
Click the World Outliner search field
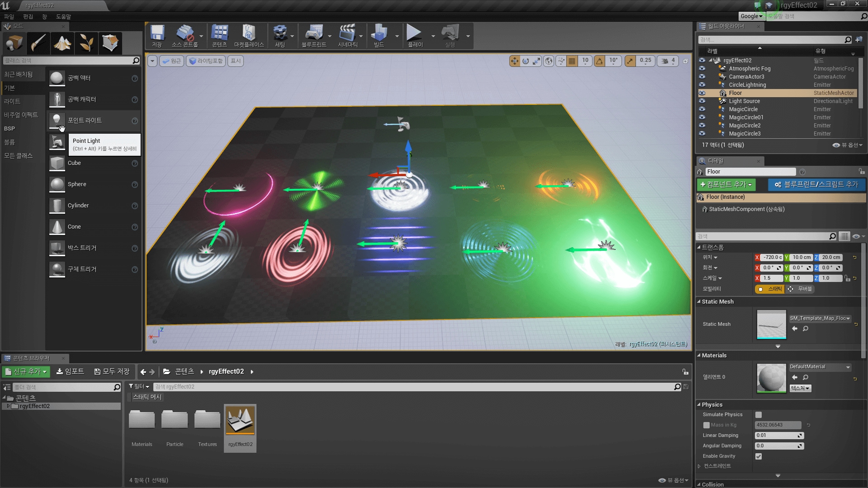pyautogui.click(x=775, y=40)
